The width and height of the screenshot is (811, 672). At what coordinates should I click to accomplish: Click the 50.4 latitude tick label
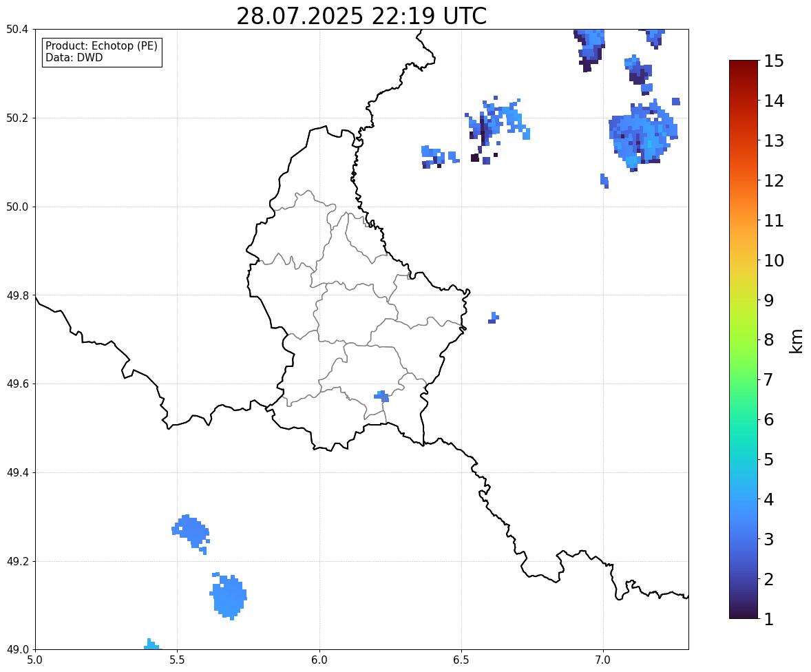pyautogui.click(x=17, y=30)
